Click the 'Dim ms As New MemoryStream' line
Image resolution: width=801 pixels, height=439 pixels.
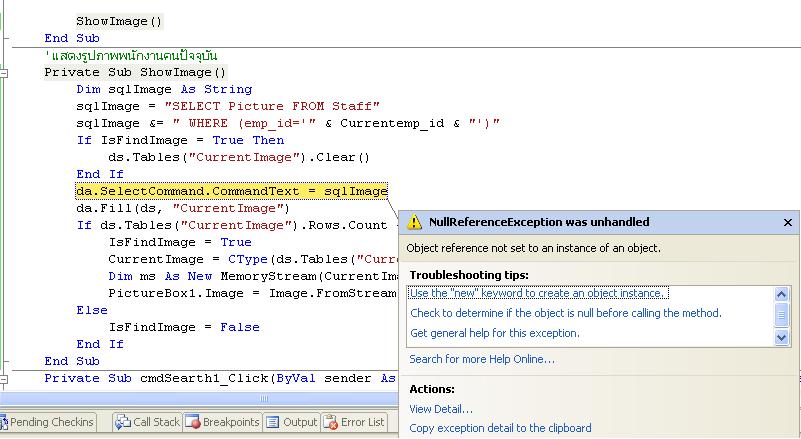[253, 276]
